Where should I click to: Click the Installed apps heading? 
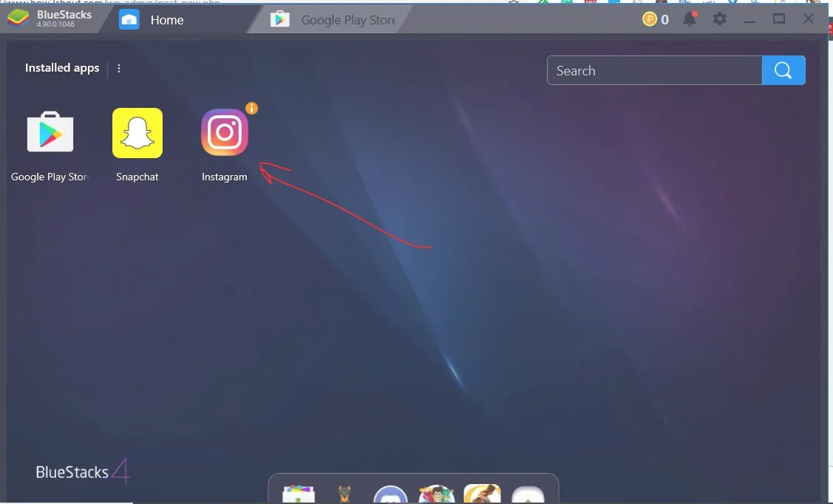[62, 68]
